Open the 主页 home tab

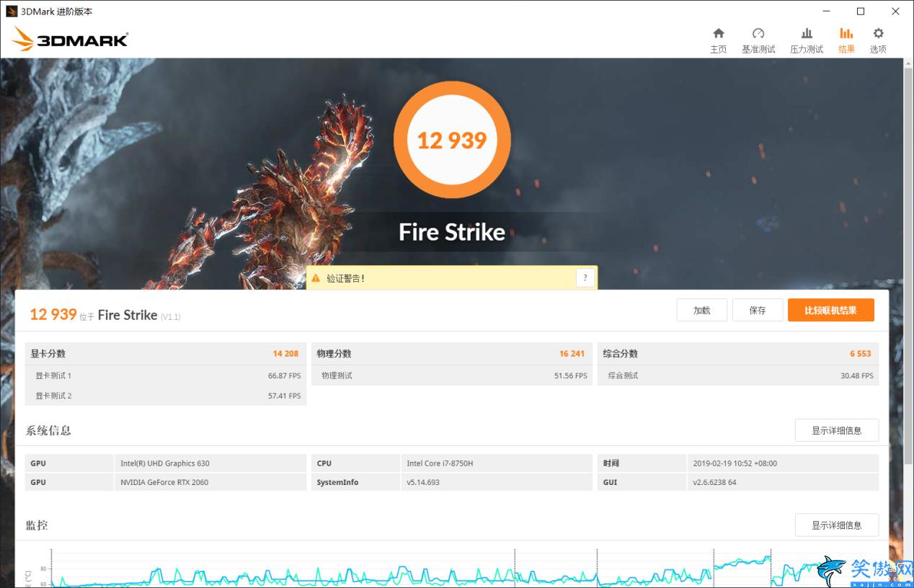pos(718,40)
